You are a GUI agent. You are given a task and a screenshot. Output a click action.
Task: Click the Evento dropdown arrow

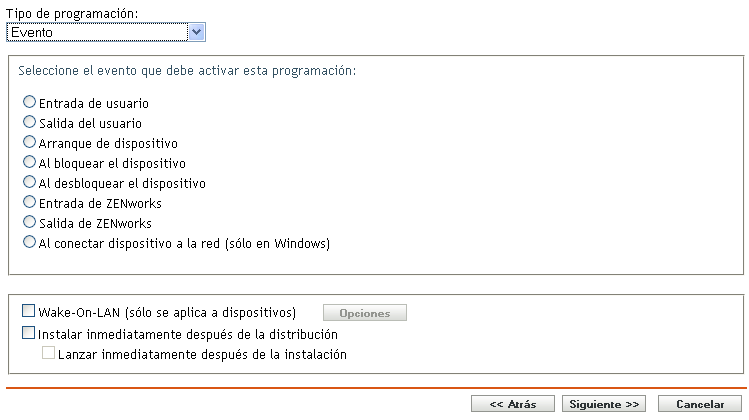(x=197, y=32)
